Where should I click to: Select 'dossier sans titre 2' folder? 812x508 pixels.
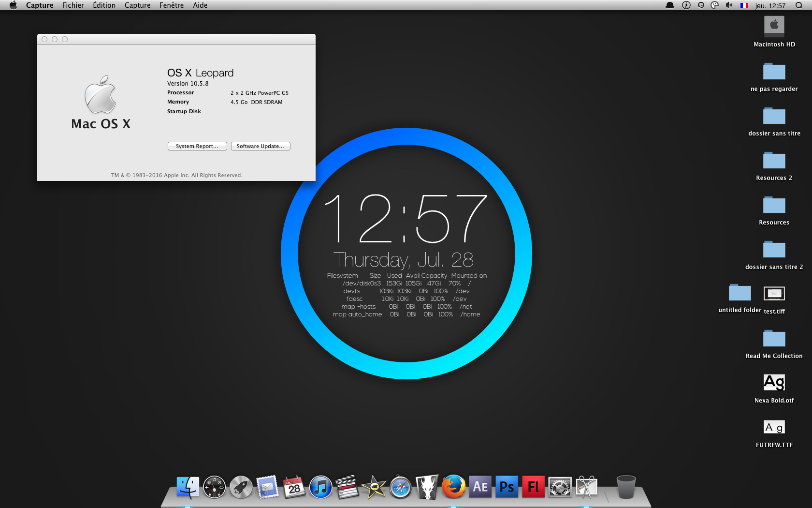point(774,249)
